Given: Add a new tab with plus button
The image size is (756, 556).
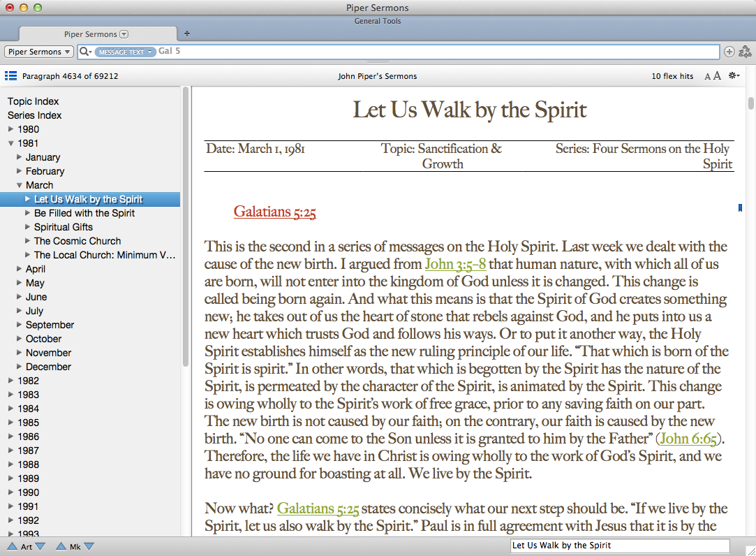Looking at the screenshot, I should (187, 34).
